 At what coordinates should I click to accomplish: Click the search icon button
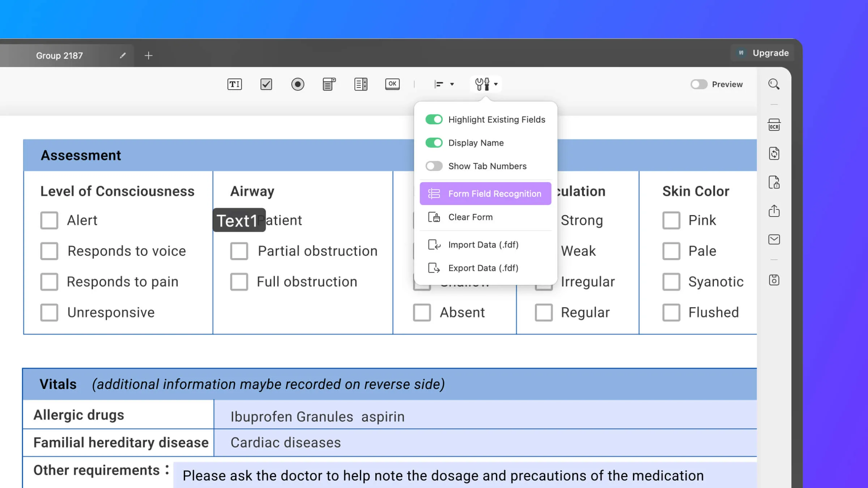point(774,84)
